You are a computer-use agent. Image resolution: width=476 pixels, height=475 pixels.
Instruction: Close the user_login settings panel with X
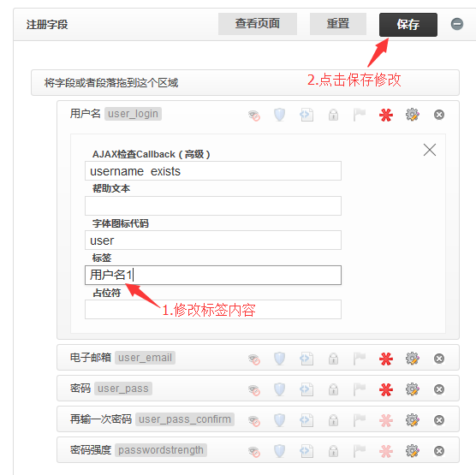[430, 150]
